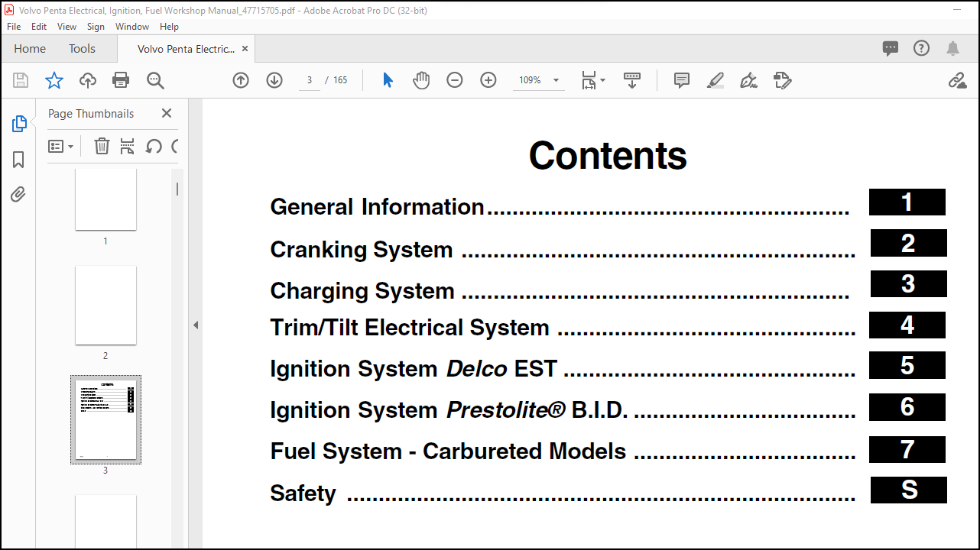Click the Page Thumbnails panel title
The width and height of the screenshot is (980, 550).
coord(91,113)
